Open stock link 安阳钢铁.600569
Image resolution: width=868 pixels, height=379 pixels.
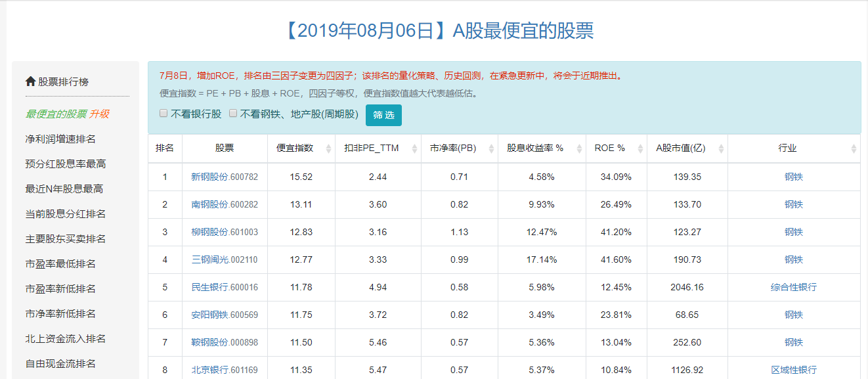(225, 315)
